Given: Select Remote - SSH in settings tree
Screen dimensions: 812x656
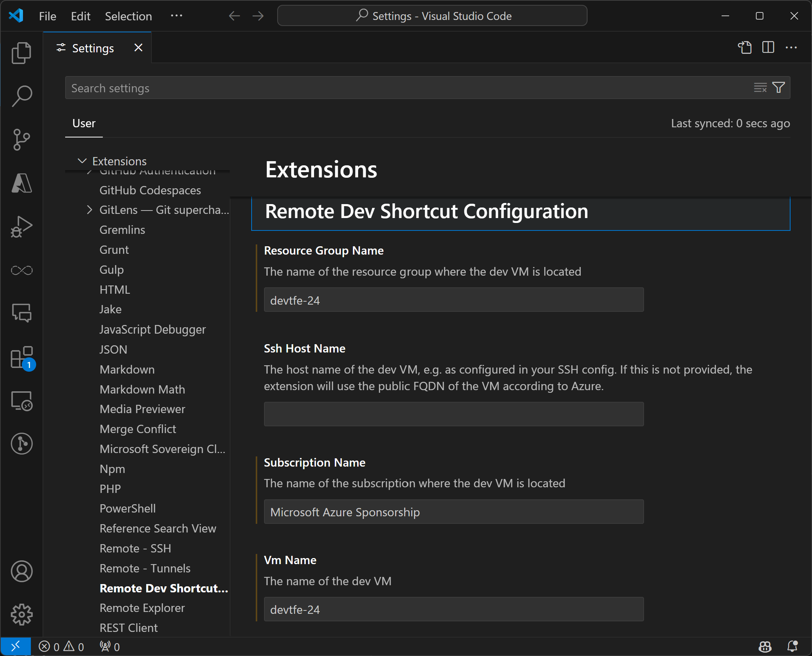Looking at the screenshot, I should [x=135, y=549].
